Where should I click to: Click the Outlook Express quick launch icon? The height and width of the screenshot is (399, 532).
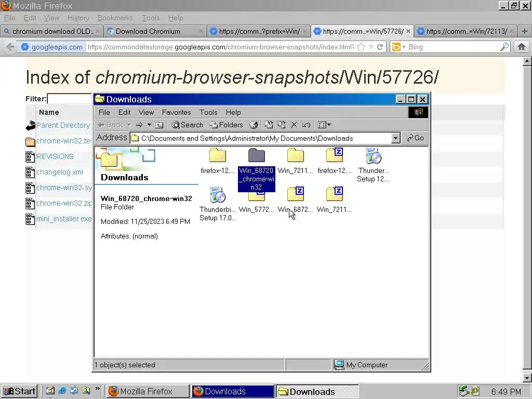74,391
